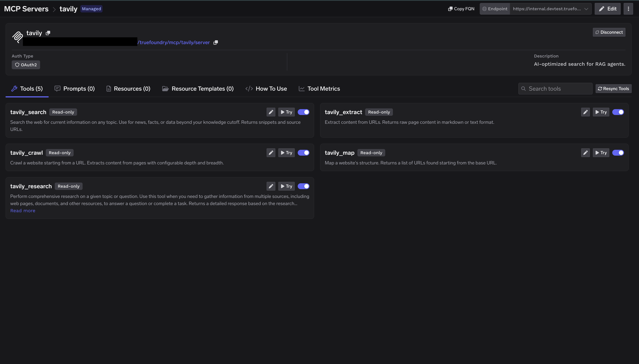Toggle off the tavily_crawl tool
The image size is (639, 364).
304,153
